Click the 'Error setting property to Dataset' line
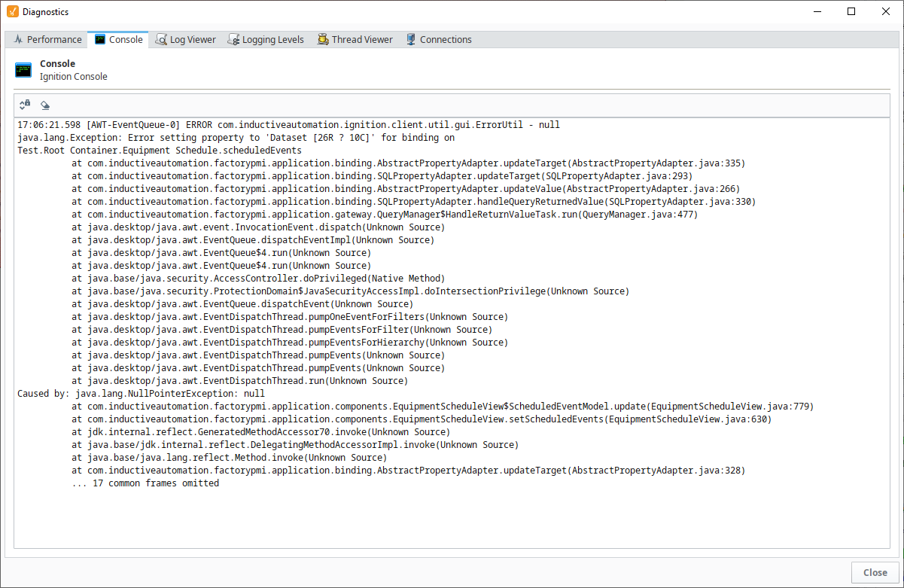This screenshot has height=588, width=904. tap(236, 138)
